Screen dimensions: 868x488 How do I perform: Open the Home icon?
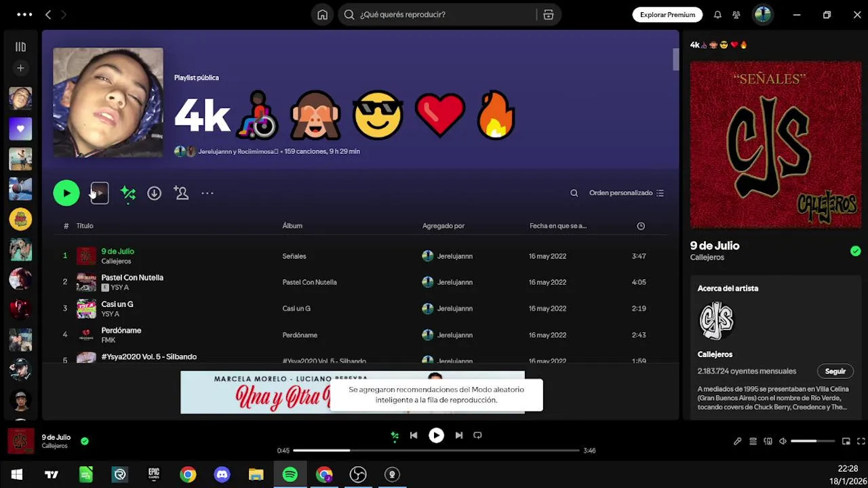click(x=322, y=14)
